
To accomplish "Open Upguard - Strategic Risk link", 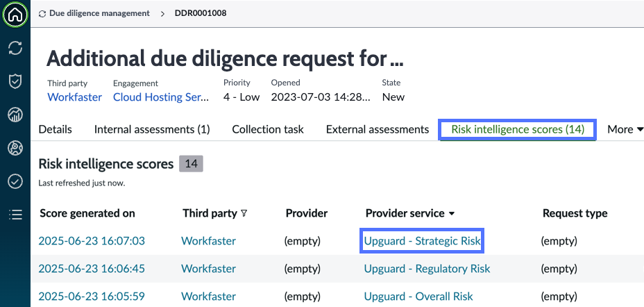I will coord(422,240).
